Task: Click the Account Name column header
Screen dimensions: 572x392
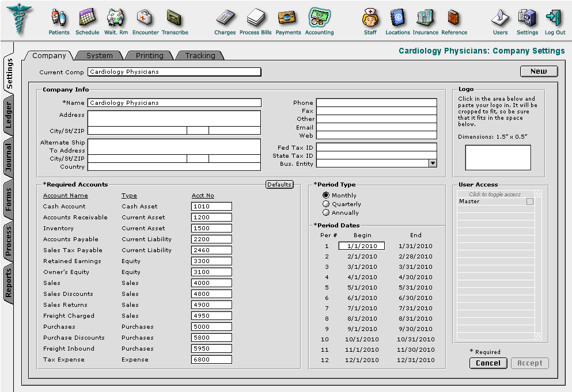Action: pyautogui.click(x=65, y=196)
